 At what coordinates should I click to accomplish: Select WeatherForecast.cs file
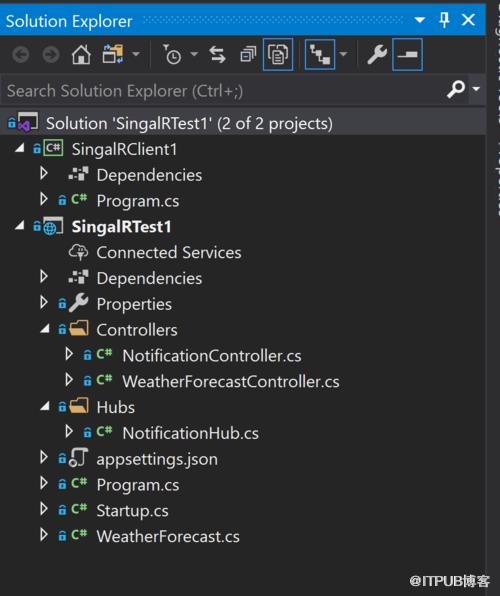pos(168,537)
